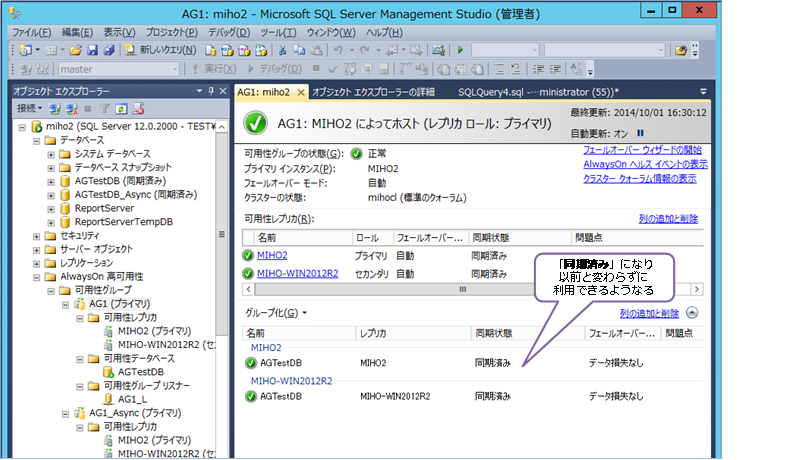Click the Database Engine Query icon
This screenshot has height=460, width=800.
[210, 50]
